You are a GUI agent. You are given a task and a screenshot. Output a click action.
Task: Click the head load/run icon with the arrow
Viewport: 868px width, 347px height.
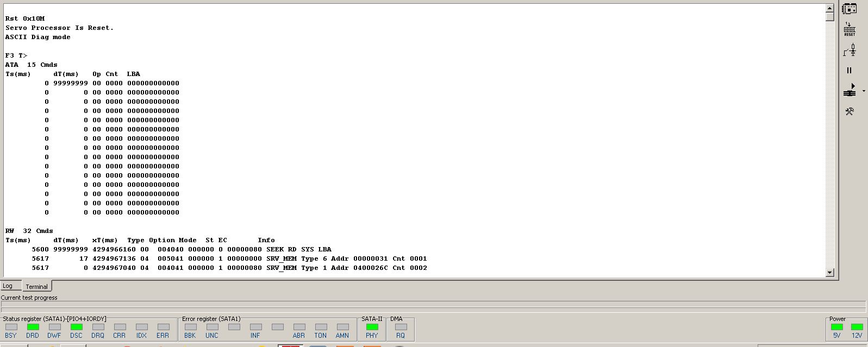tap(850, 90)
